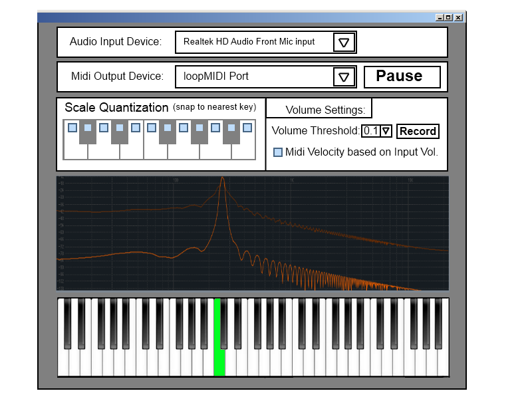Toggle the B key checkbox in Scale Quantization

247,128
